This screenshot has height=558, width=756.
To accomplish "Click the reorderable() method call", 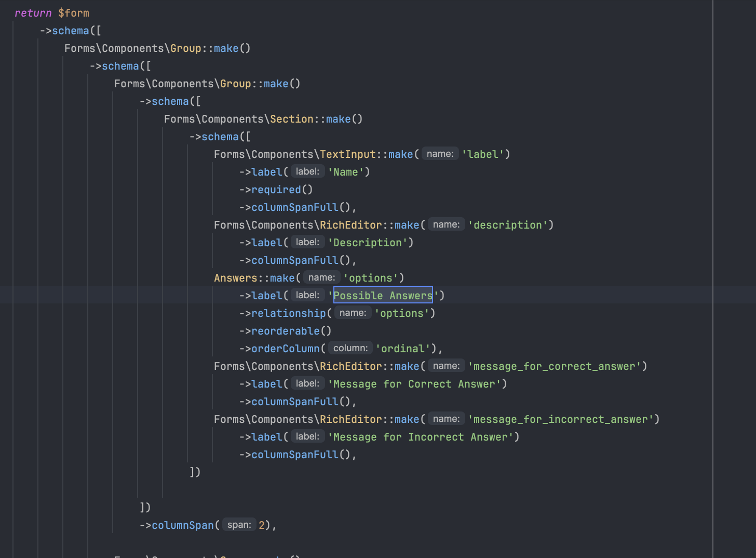I will point(291,331).
